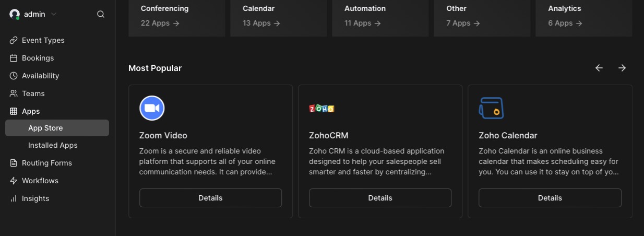Click the Event Types link icon
Image resolution: width=644 pixels, height=236 pixels.
(14, 40)
